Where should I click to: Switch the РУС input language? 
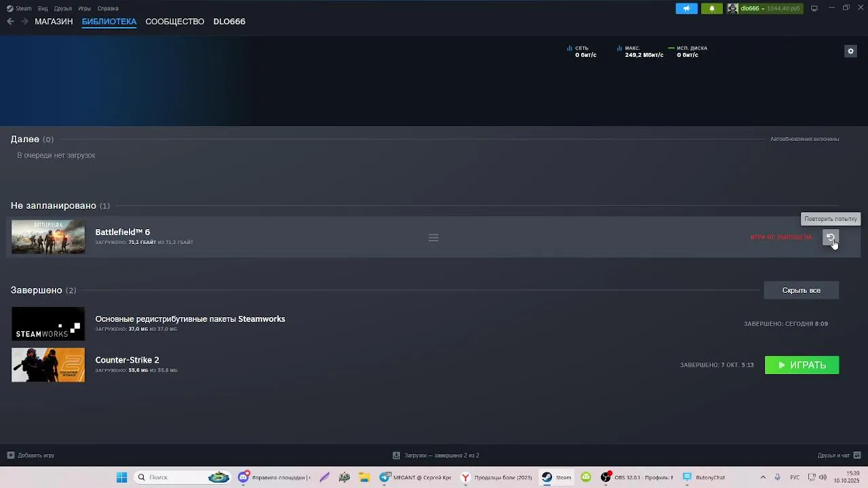(x=795, y=477)
